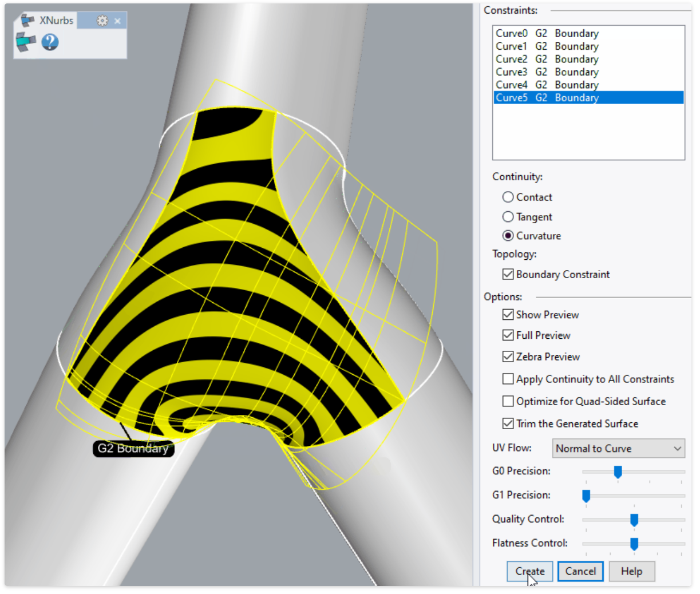The width and height of the screenshot is (700, 594).
Task: Click the Create button
Action: (x=529, y=571)
